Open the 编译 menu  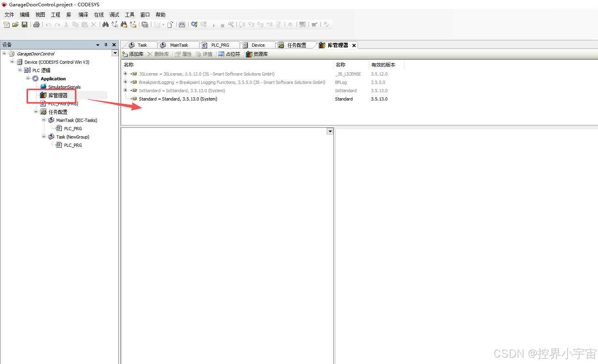tap(83, 15)
